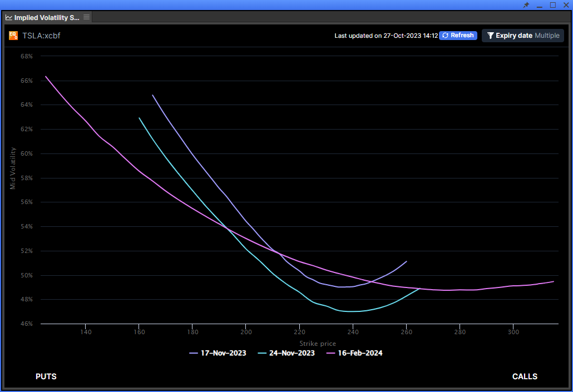
Task: Click the PUTS label
Action: [x=46, y=376]
